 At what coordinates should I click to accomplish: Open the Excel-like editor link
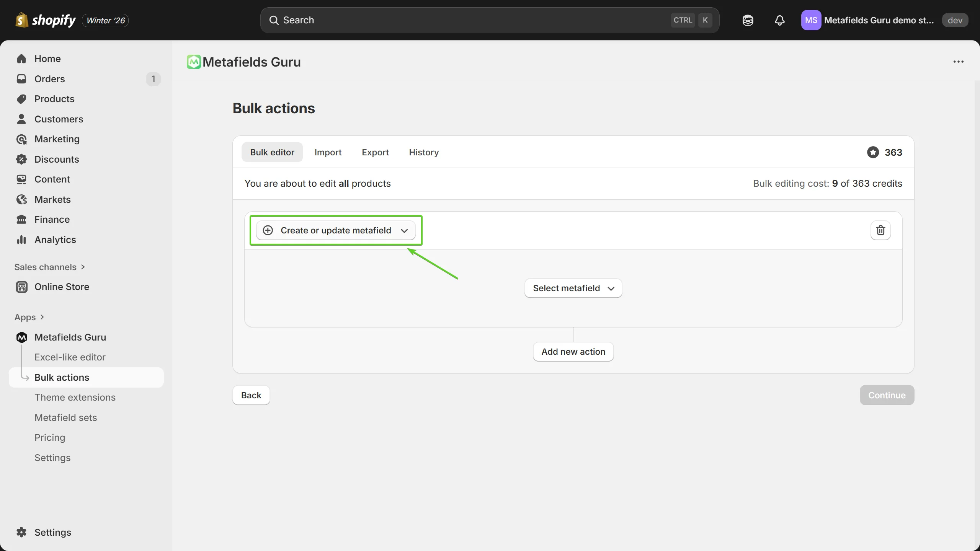[x=70, y=357]
